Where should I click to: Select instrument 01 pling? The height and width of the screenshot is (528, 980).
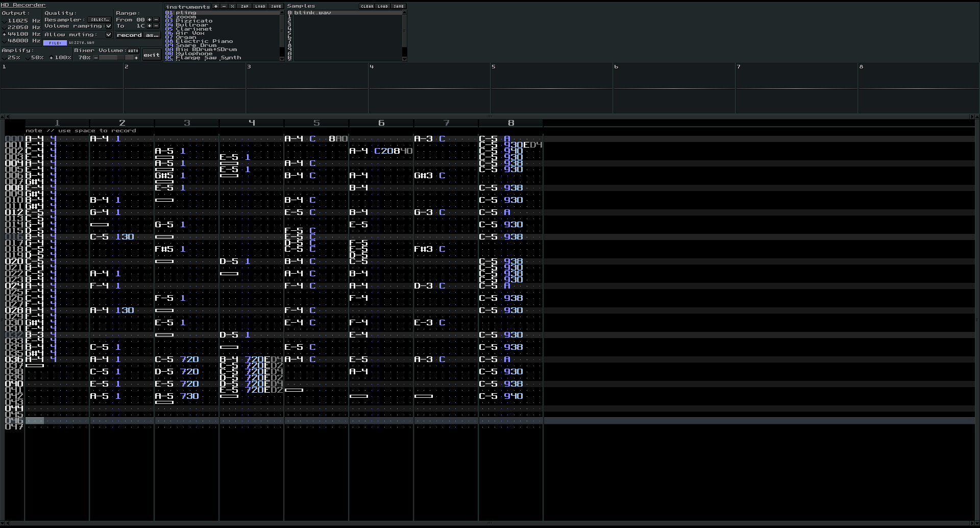tap(222, 13)
